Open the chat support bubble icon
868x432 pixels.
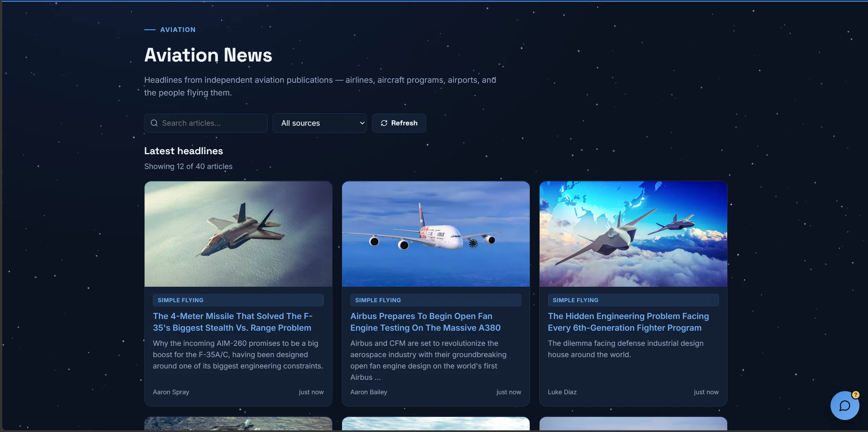click(845, 406)
